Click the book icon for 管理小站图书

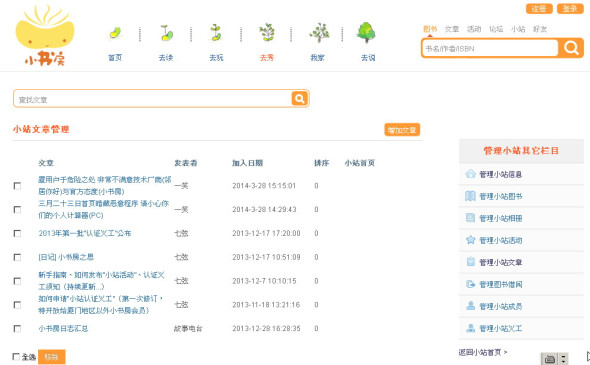470,196
